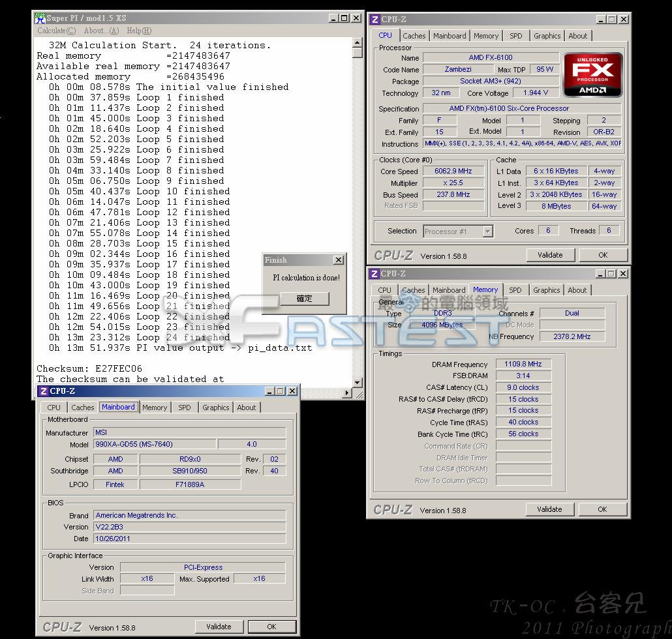Open the Processor #1 selection dropdown
This screenshot has height=639, width=672.
488,231
